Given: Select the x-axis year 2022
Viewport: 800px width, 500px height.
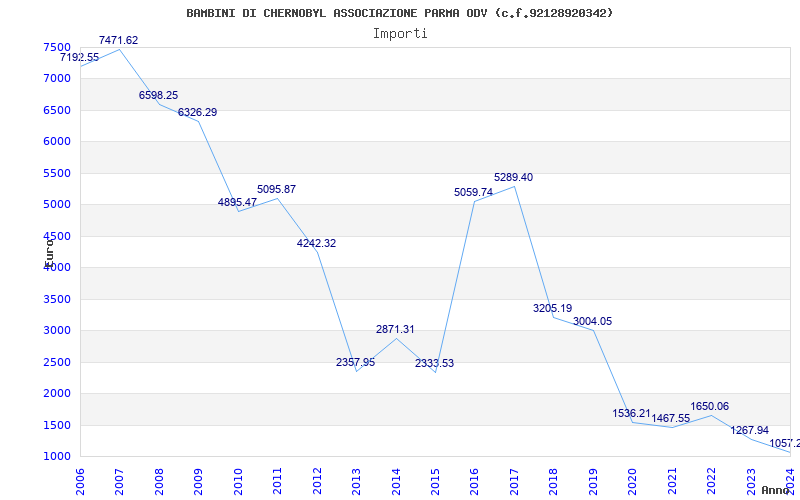Looking at the screenshot, I should tap(711, 482).
